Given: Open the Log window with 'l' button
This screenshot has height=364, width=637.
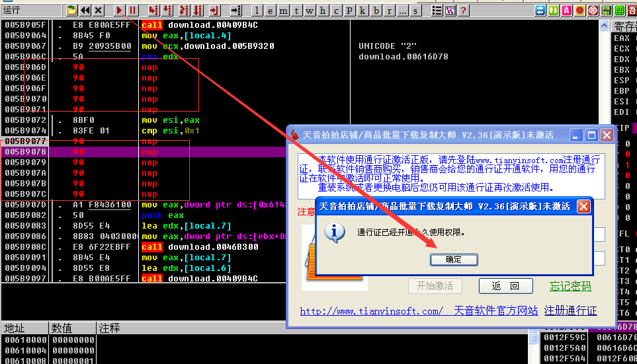Looking at the screenshot, I should point(257,11).
